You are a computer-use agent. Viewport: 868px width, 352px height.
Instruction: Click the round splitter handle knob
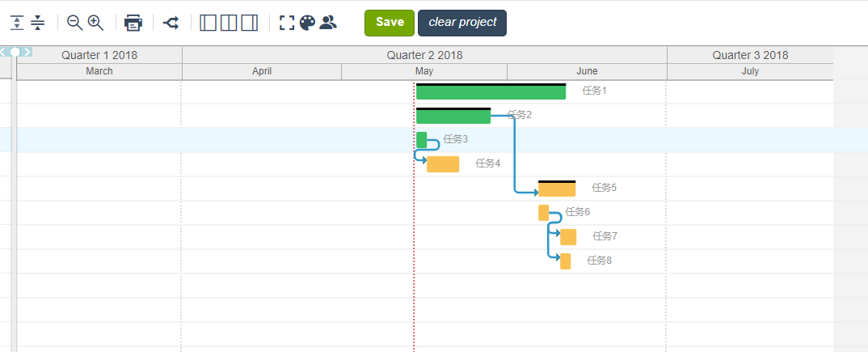15,52
